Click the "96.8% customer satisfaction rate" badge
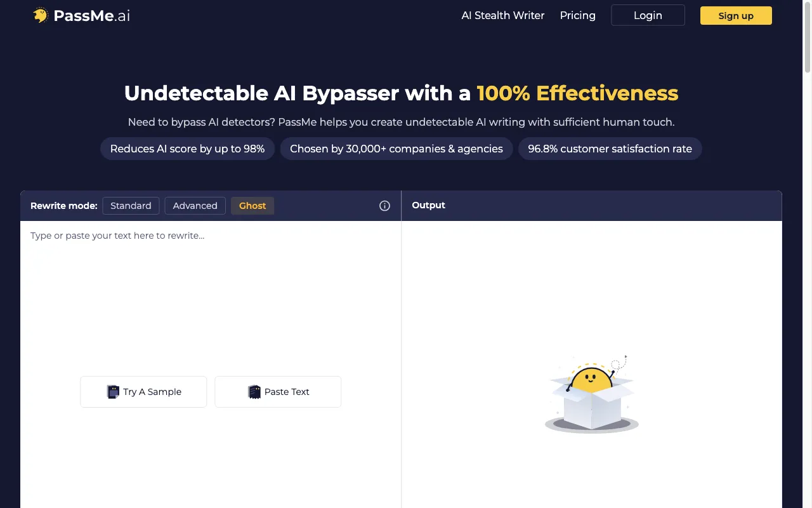The height and width of the screenshot is (508, 812). click(610, 149)
